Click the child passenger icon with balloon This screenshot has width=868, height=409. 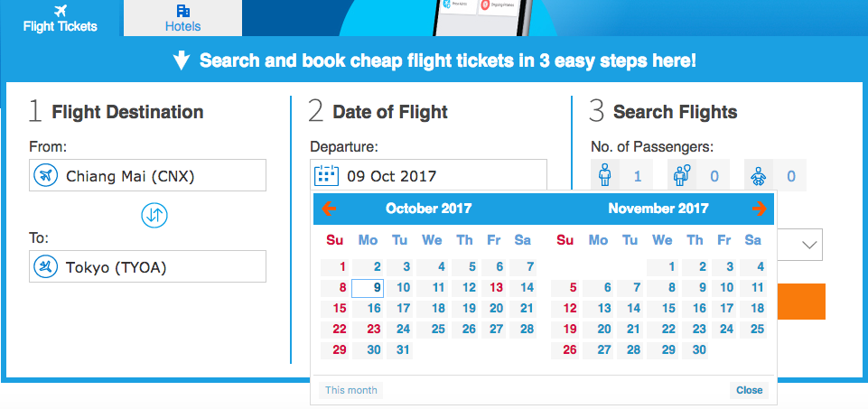coord(681,176)
